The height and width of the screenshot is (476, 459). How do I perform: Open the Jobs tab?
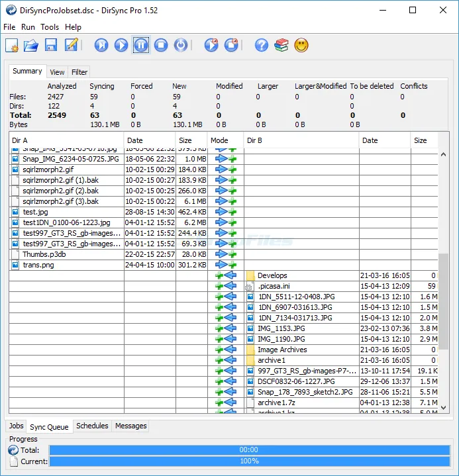click(x=16, y=426)
